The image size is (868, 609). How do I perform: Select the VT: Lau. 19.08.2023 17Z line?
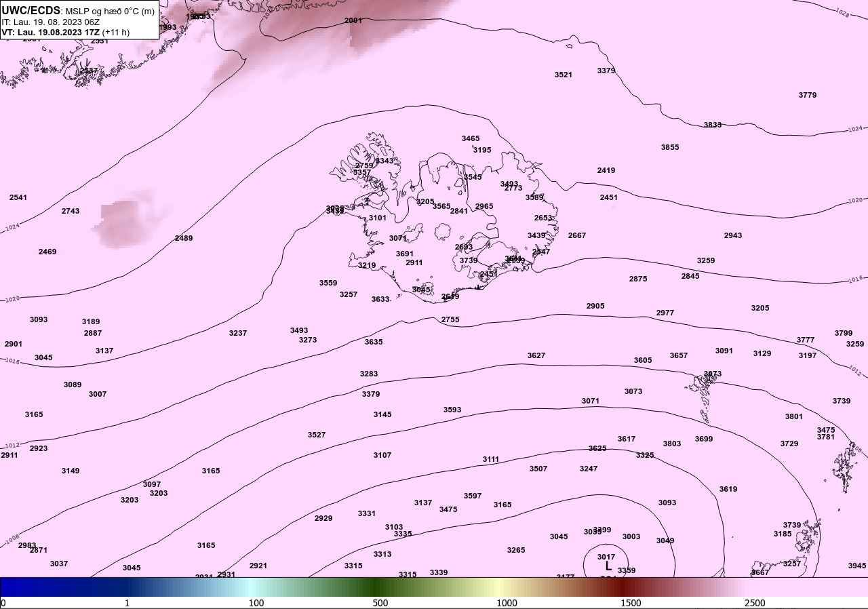(x=50, y=32)
